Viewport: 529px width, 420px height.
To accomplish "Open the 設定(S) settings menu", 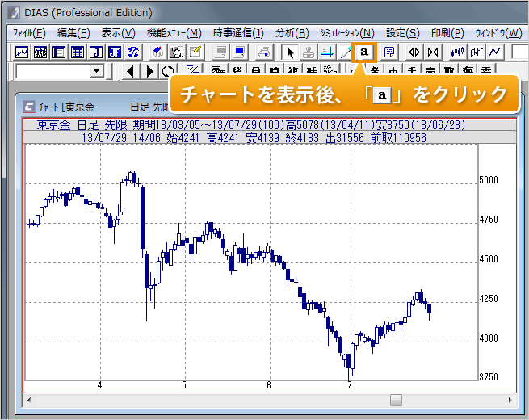I will [x=402, y=33].
